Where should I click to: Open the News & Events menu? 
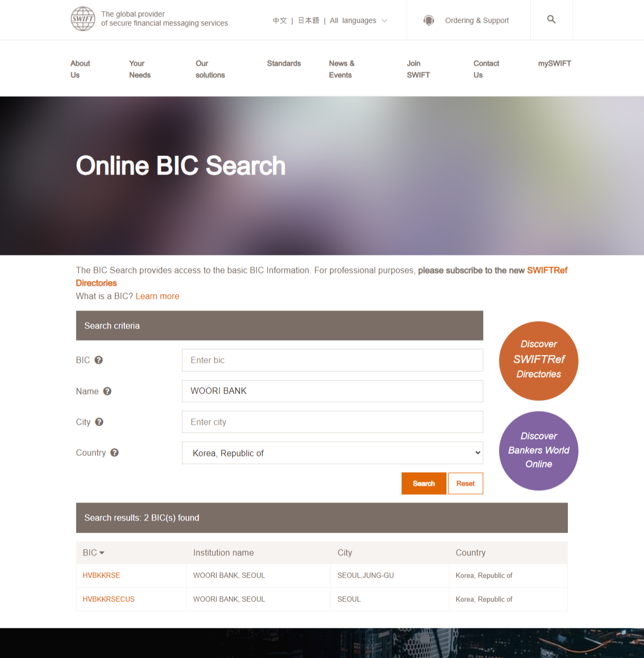click(x=342, y=69)
